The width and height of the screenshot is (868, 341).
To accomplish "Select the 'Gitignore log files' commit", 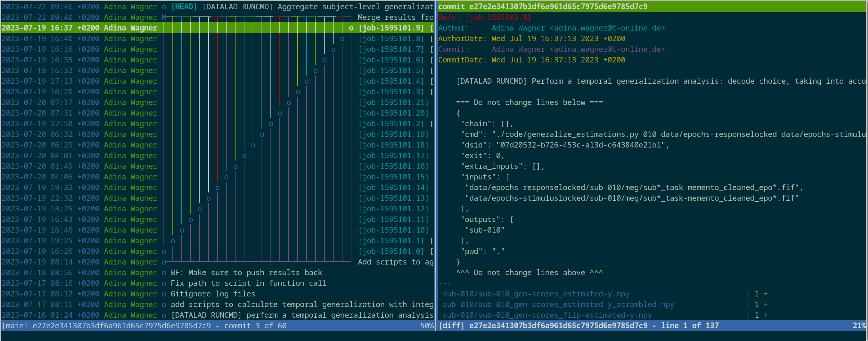I will pos(213,294).
